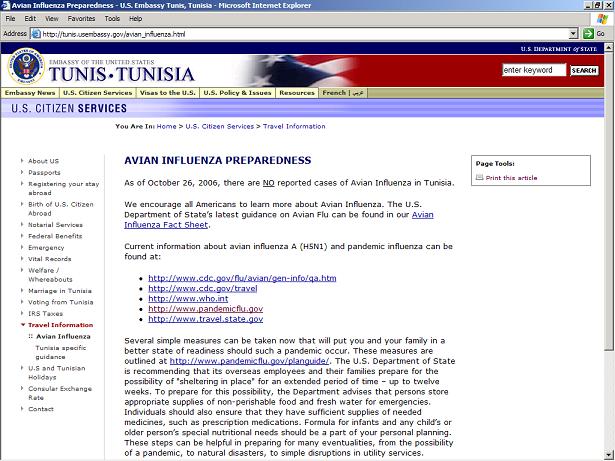Open the Help menu

(135, 18)
